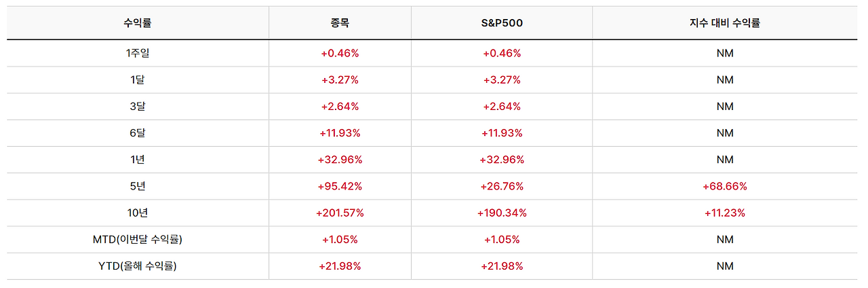Click the +68.66% 지수 대비 수익률 value
Viewport: 868px width, 288px height.
point(725,186)
